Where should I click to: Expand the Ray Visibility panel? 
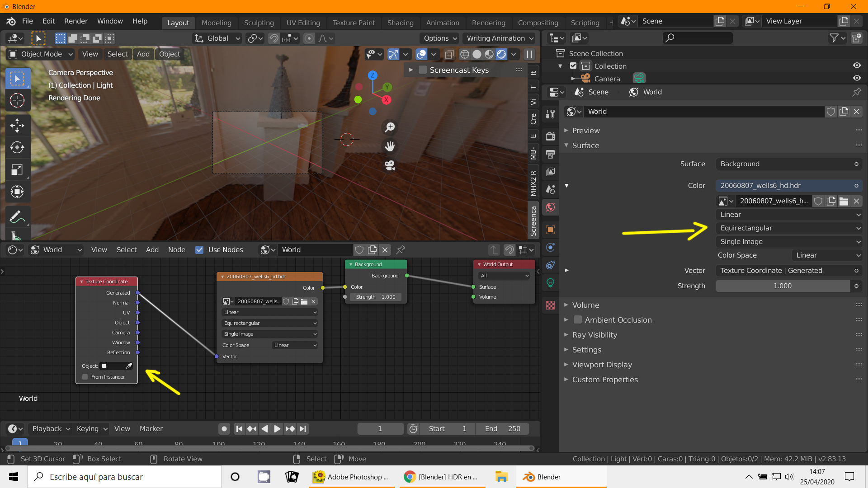tap(594, 335)
